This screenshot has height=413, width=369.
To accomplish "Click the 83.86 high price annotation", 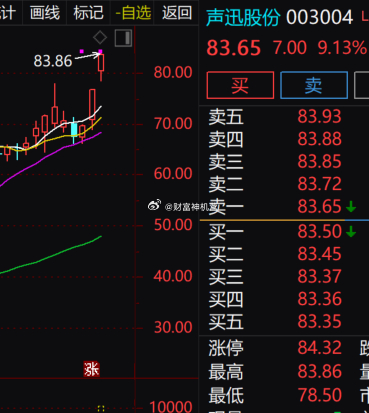I will [x=53, y=61].
